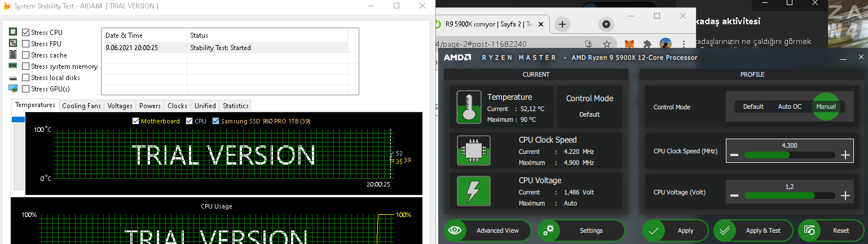Click the CPU chip icon beside Stress CPU

[13, 32]
